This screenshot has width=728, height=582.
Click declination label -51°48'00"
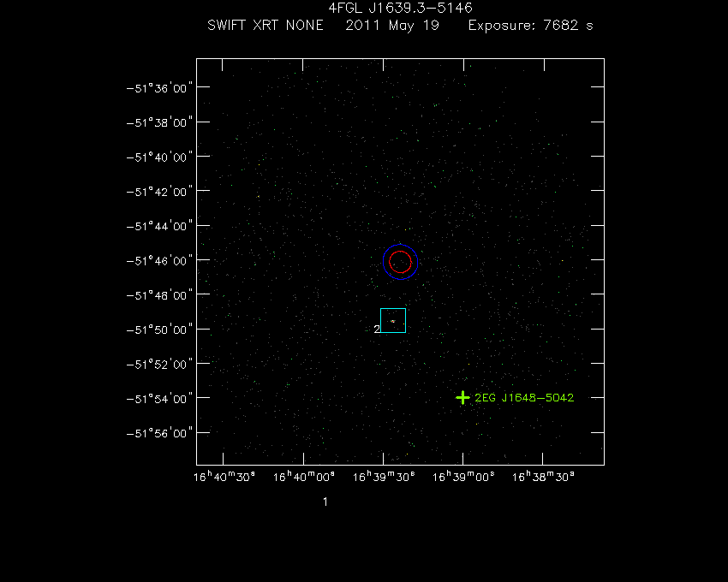(x=159, y=295)
